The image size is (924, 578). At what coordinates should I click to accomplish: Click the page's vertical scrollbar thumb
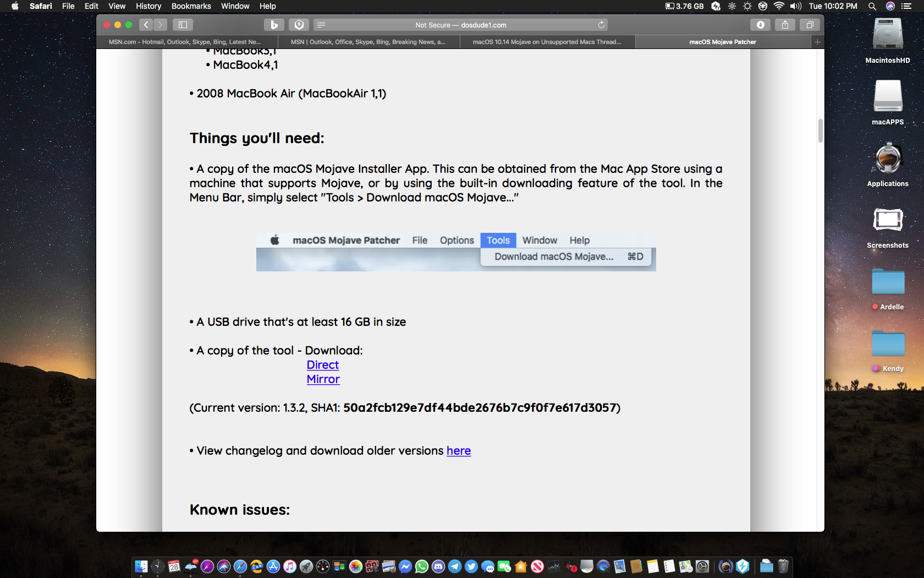pyautogui.click(x=820, y=130)
